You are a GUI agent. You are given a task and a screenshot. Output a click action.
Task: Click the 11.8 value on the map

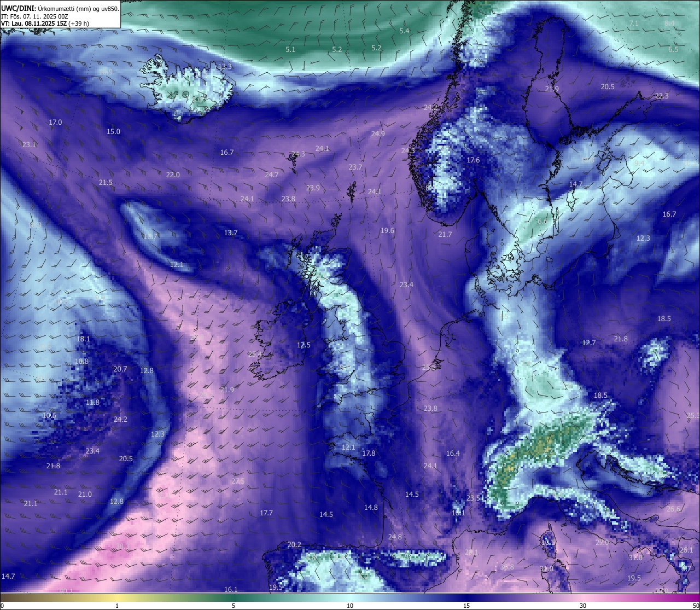coord(92,403)
